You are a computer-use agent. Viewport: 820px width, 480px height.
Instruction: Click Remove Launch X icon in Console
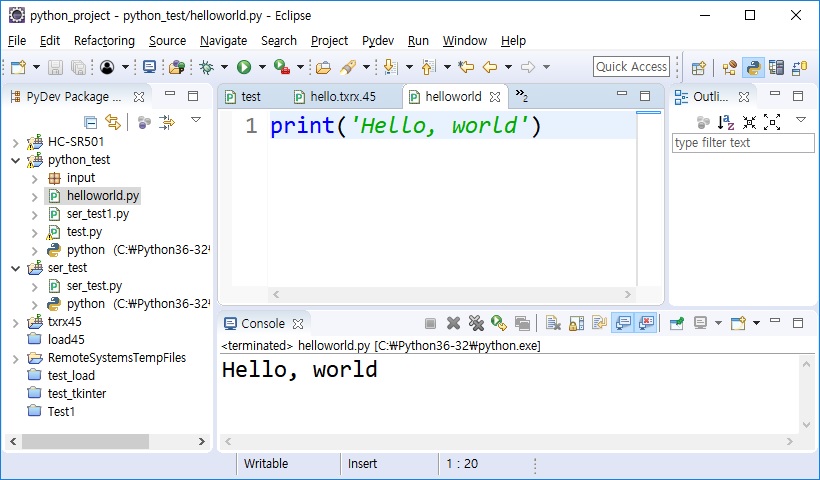453,324
